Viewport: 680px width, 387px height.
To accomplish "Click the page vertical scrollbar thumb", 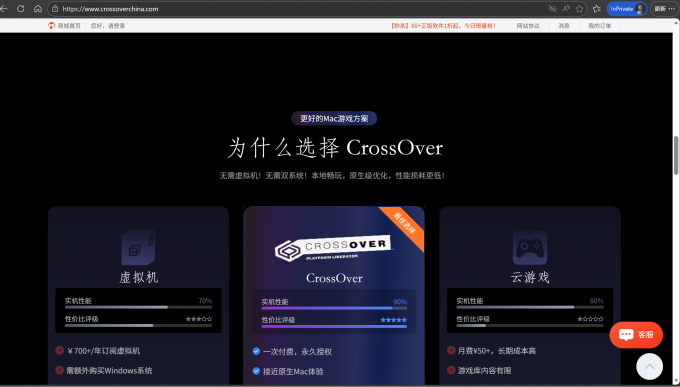I will point(676,155).
